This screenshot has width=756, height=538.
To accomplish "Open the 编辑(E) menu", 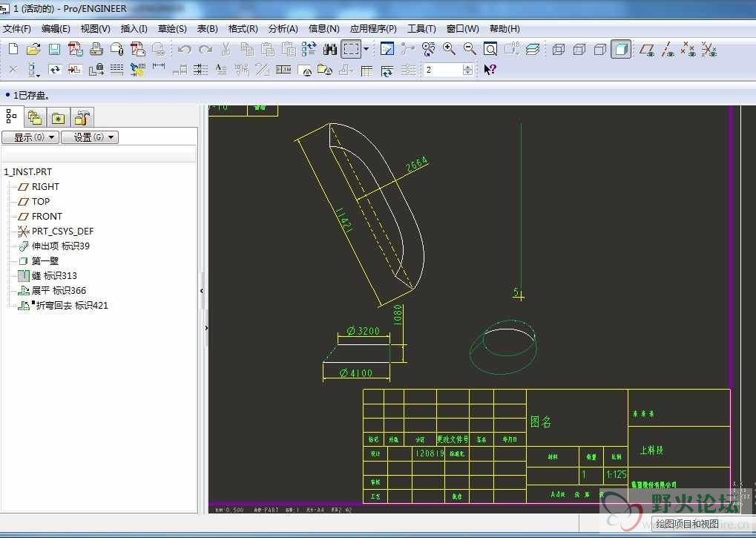I will pyautogui.click(x=56, y=29).
